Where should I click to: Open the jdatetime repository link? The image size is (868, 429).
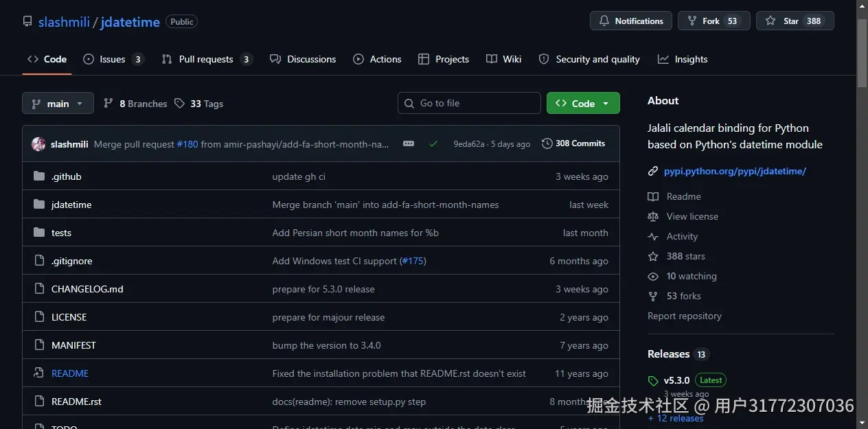pyautogui.click(x=130, y=22)
